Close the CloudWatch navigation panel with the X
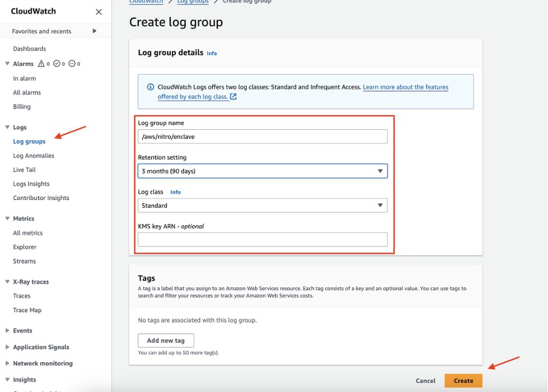 (98, 11)
